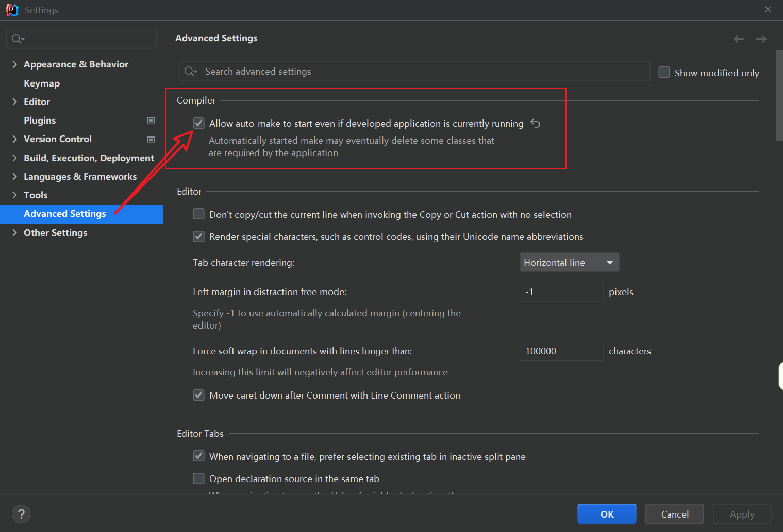Select Keymap in the settings sidebar

pyautogui.click(x=42, y=83)
